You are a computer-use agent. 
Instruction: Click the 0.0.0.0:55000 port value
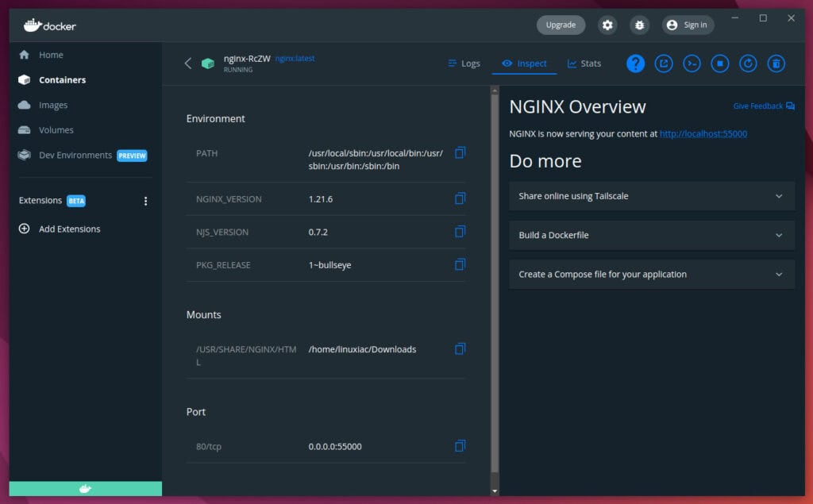pos(335,446)
